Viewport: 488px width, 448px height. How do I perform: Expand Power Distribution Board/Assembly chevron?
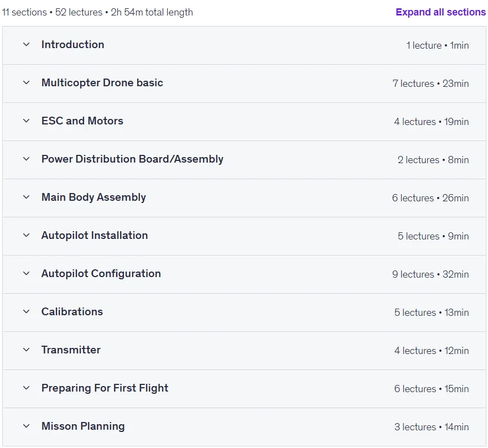(27, 159)
